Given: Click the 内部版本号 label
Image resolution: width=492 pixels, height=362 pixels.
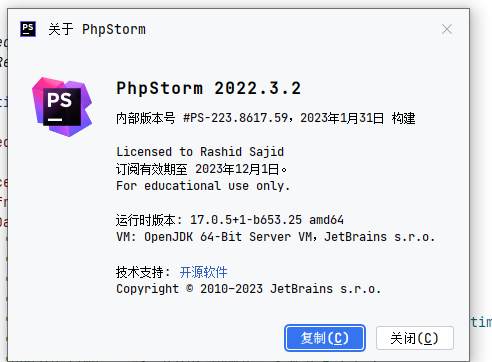Looking at the screenshot, I should click(146, 118).
